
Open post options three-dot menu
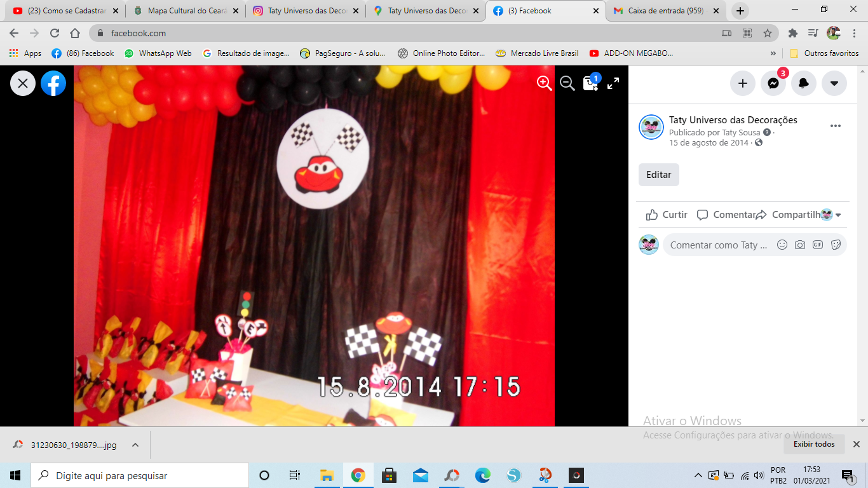pyautogui.click(x=836, y=126)
